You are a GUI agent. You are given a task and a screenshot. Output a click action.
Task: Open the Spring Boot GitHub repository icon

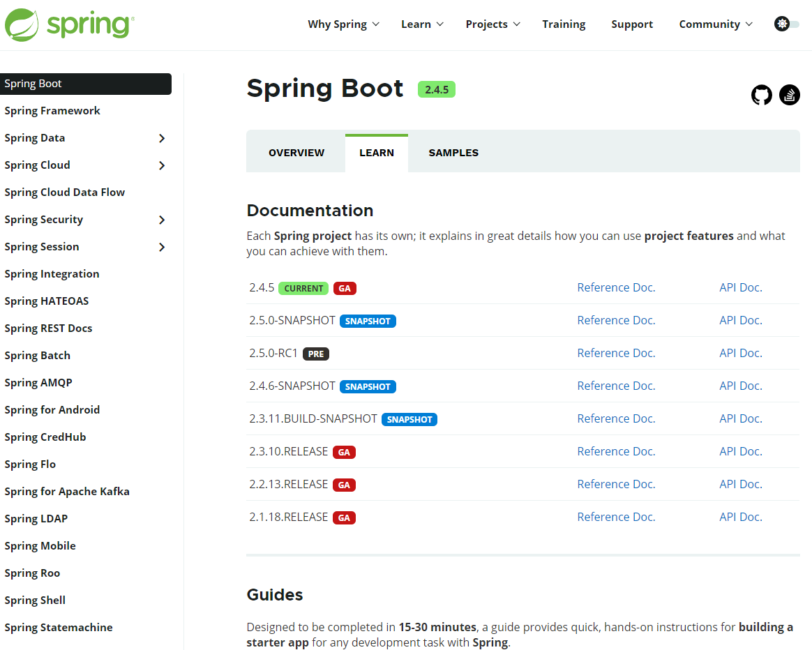pyautogui.click(x=761, y=95)
